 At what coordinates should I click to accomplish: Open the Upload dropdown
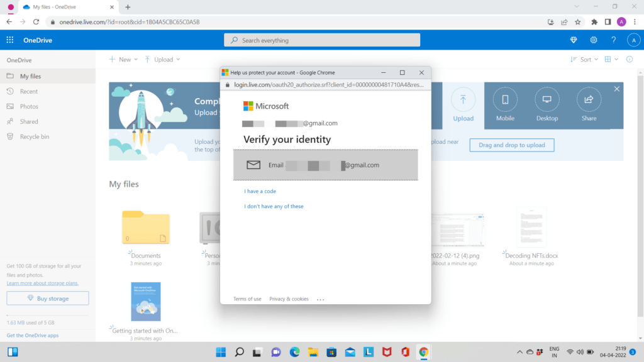(x=162, y=59)
